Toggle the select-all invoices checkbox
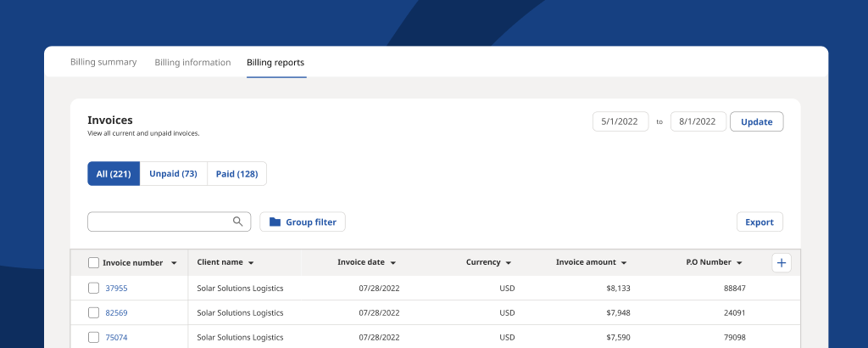 point(94,263)
